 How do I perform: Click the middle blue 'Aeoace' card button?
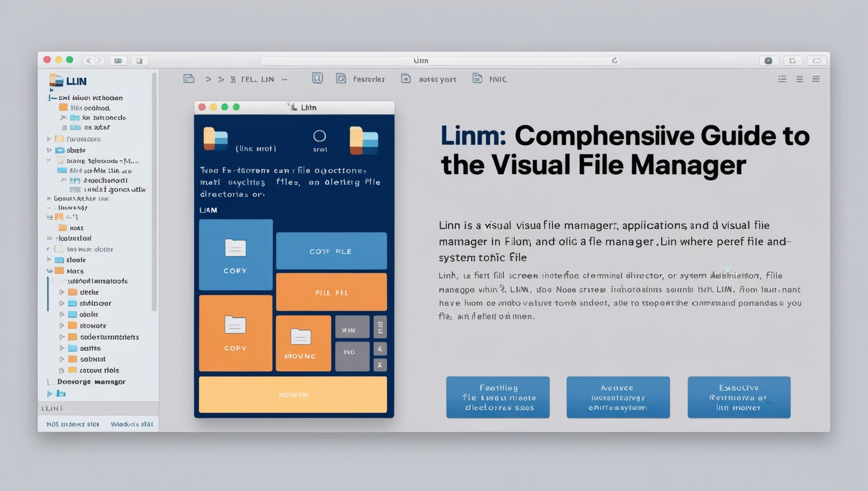pos(618,397)
